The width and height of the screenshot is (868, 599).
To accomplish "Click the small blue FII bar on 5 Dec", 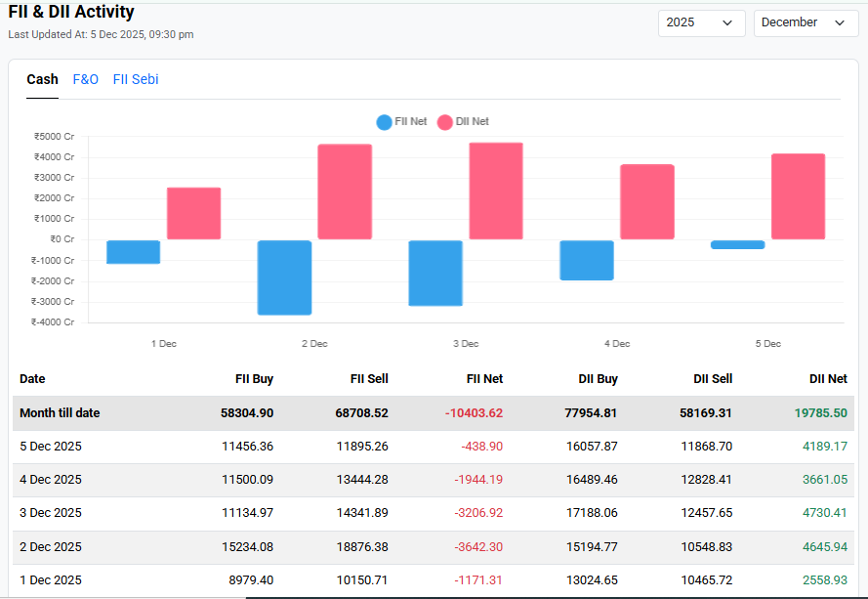I will (x=738, y=243).
